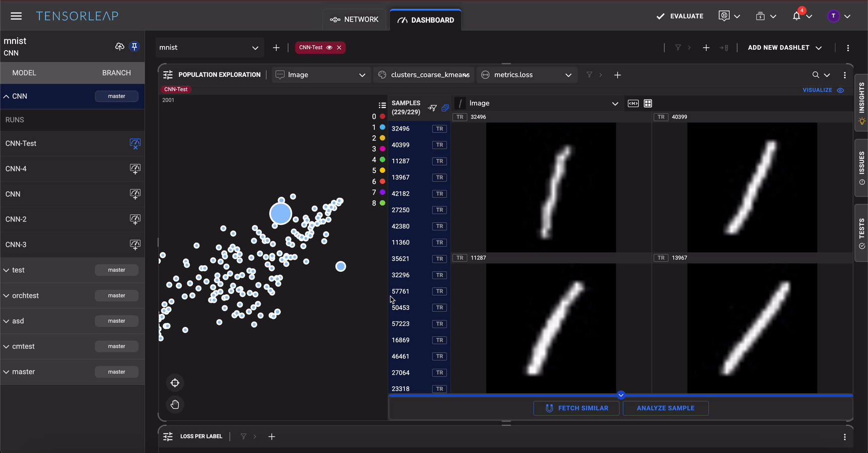Click the ANALYZE SAMPLE button
868x453 pixels.
pos(666,408)
